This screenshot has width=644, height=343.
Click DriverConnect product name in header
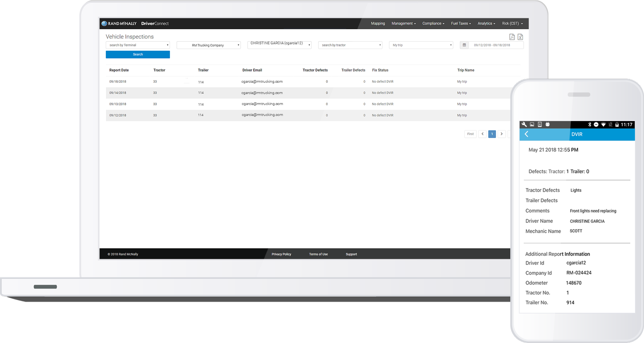coord(155,23)
